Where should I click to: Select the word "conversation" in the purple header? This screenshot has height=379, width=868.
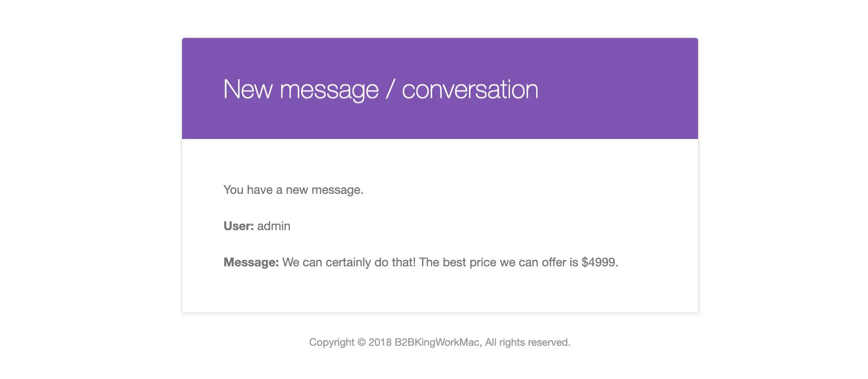470,89
